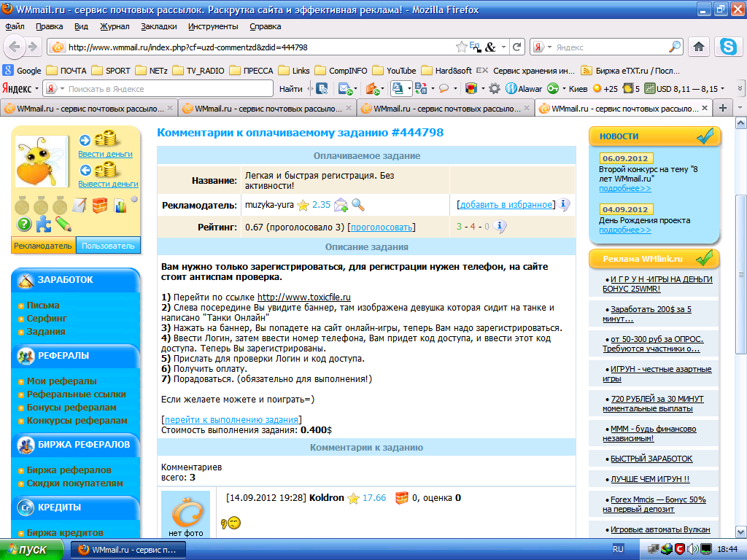Open the translator icon dropdown arrow on Yandex bar
747x560 pixels.
(433, 88)
